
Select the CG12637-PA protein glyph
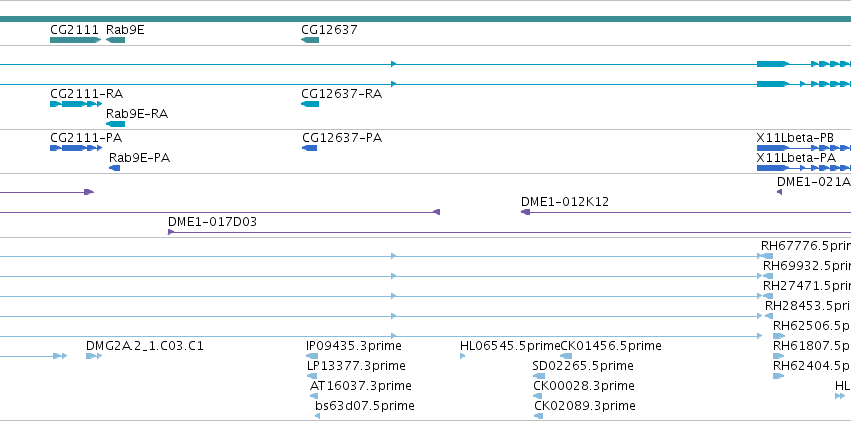tap(309, 148)
